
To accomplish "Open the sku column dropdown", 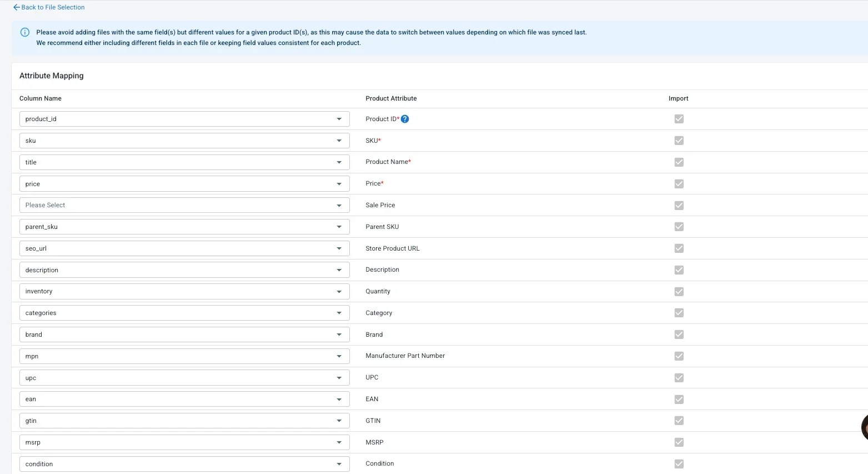I will pyautogui.click(x=184, y=141).
